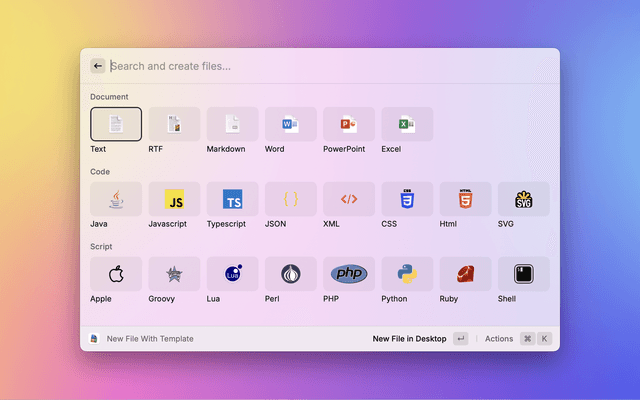Choose the RTF file template

(174, 124)
